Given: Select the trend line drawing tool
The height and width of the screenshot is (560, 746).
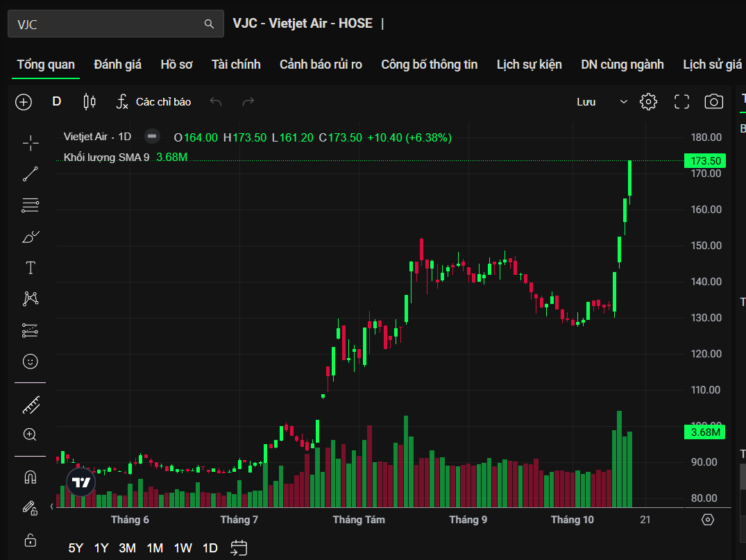Looking at the screenshot, I should 31,174.
